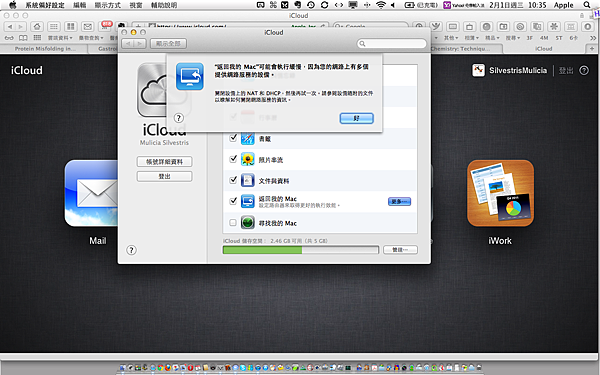
Task: Click 登出 sign-out link on iCloud web page
Action: 566,70
